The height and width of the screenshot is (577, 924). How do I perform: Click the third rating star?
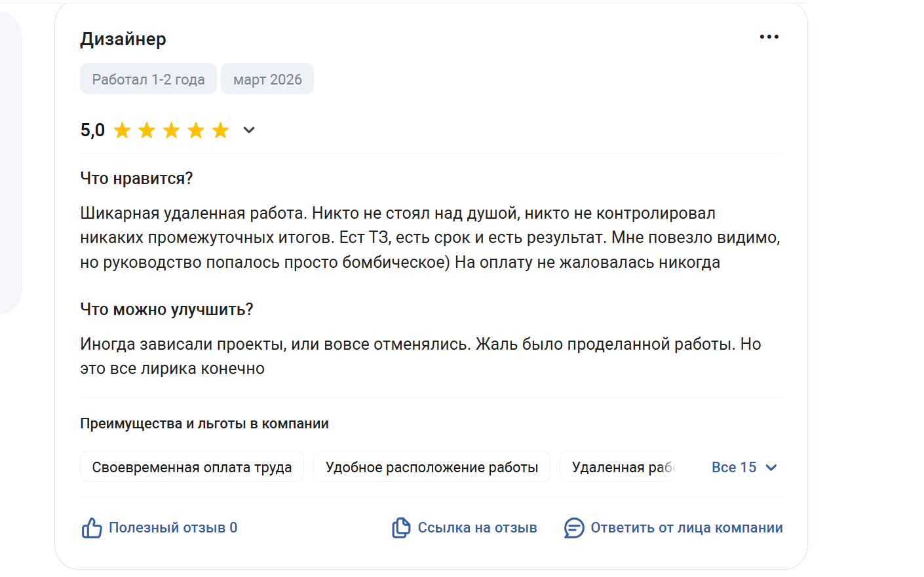pyautogui.click(x=172, y=130)
